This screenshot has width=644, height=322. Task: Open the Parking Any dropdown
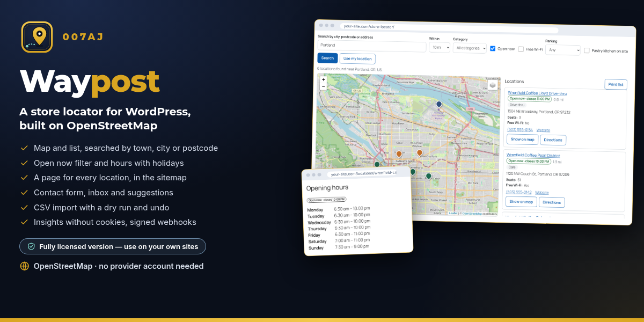coord(563,50)
